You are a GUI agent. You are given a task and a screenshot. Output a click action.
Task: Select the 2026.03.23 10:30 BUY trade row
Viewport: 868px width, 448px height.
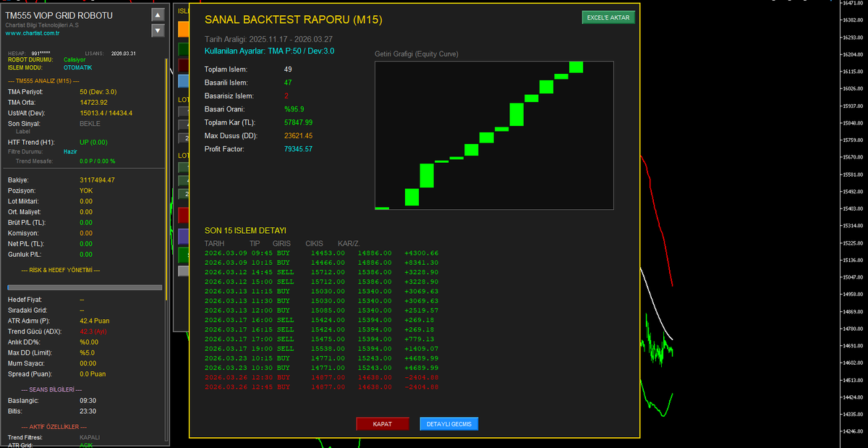pos(322,368)
